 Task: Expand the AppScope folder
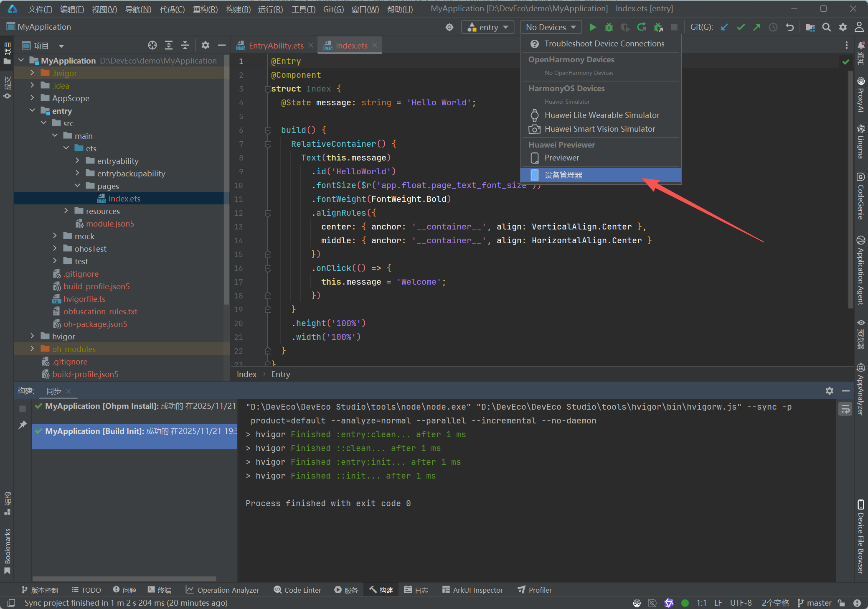32,98
